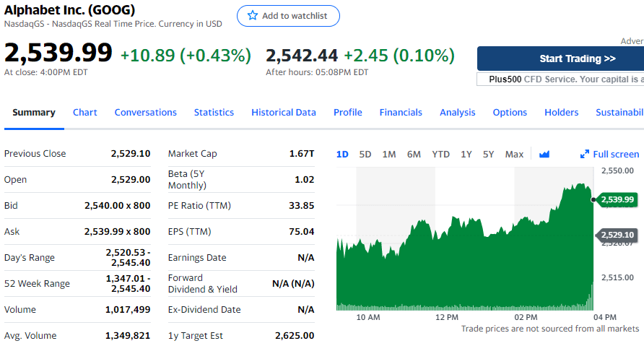
Task: Click the Full screen expand arrows icon
Action: 585,154
